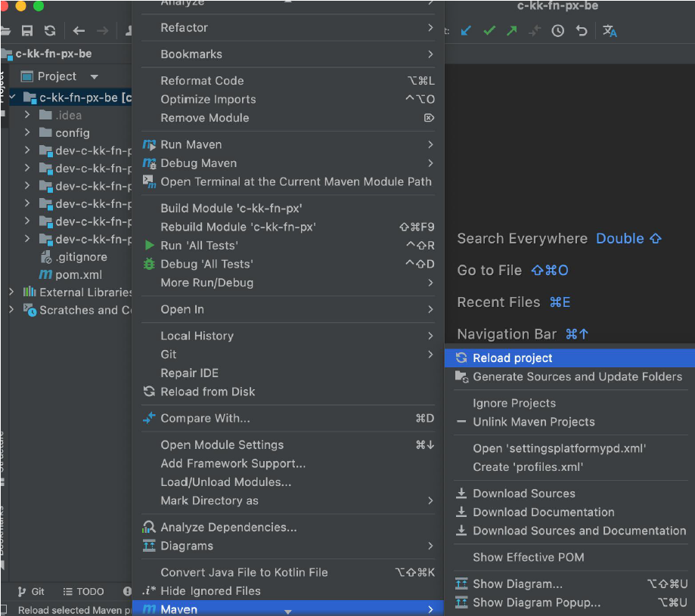Open the Git submenu

288,354
